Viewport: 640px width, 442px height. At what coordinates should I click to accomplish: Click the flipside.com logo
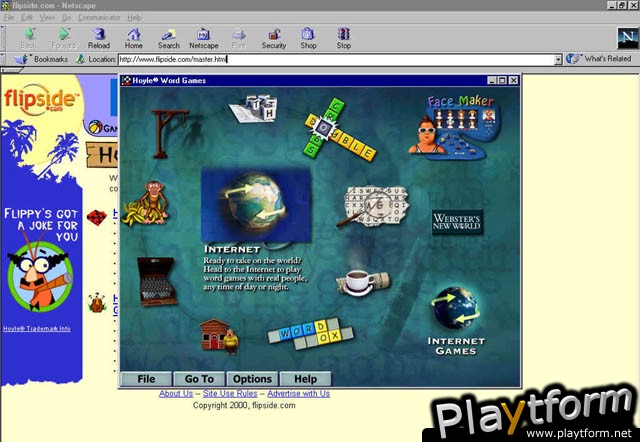(x=40, y=99)
